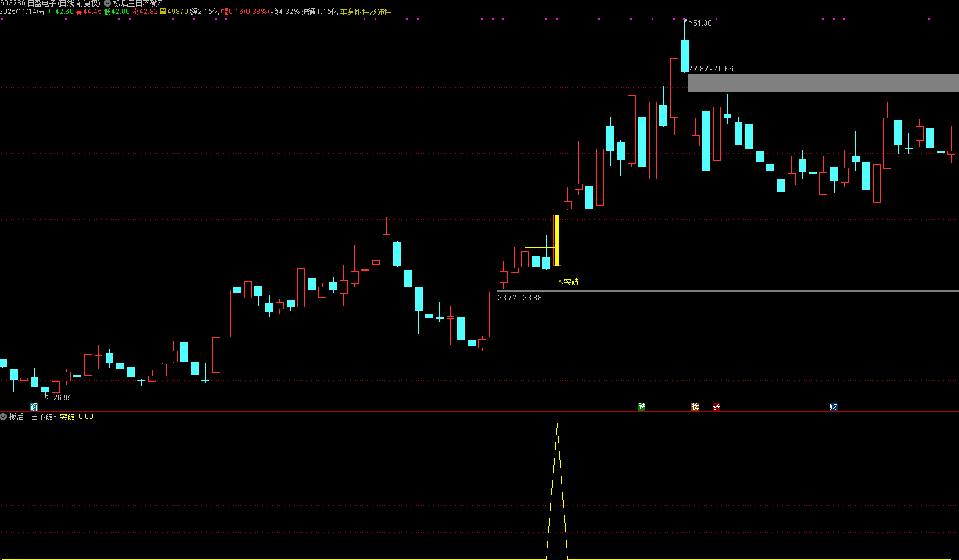Click the red 涨 event marker
Screen dimensions: 959x560
tap(717, 407)
